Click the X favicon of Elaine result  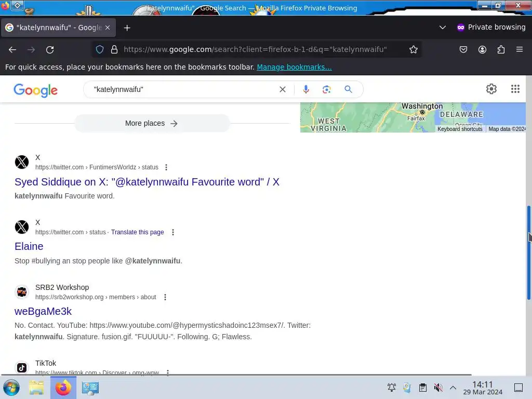point(22,227)
